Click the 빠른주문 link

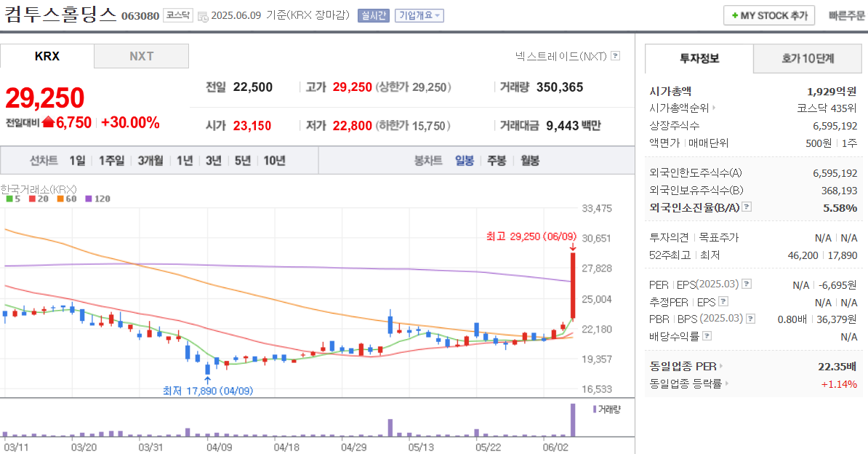click(846, 15)
